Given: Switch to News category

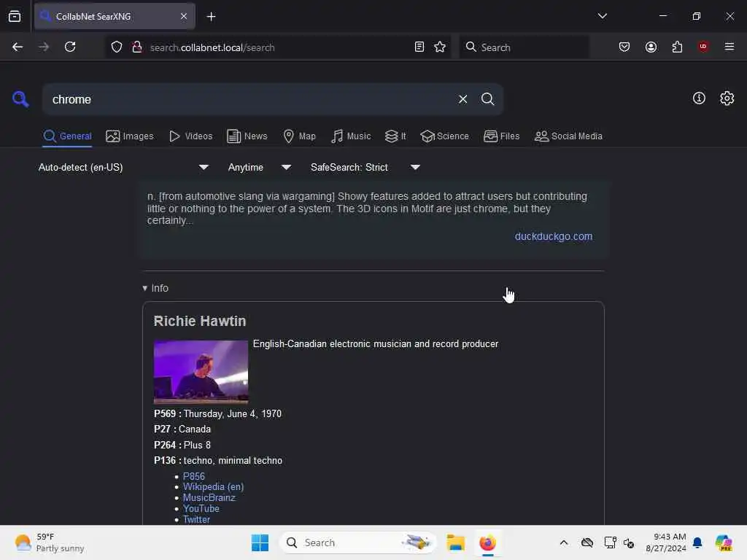Looking at the screenshot, I should (247, 136).
